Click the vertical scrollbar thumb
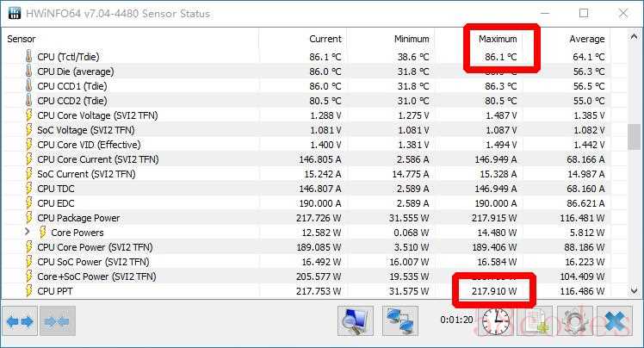 634,137
